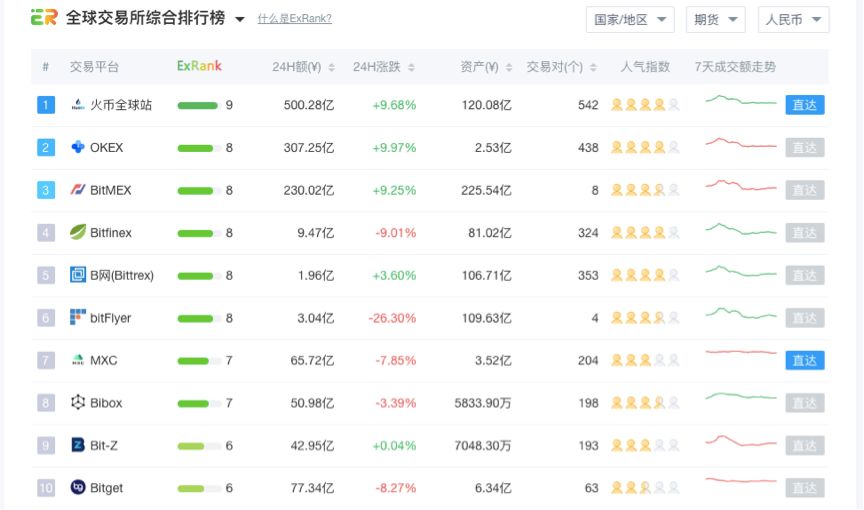Click 直达 button for Bitfinex

[x=804, y=232]
